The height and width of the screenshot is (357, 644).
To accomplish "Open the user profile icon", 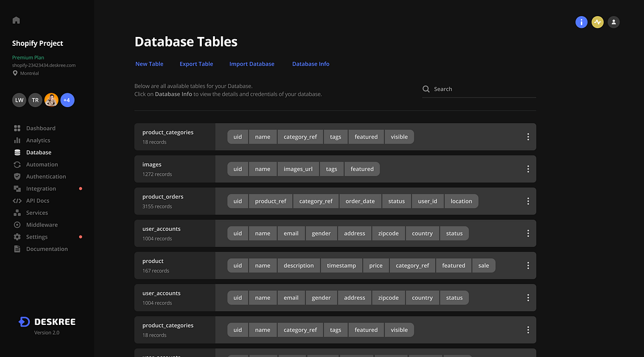I will click(614, 22).
